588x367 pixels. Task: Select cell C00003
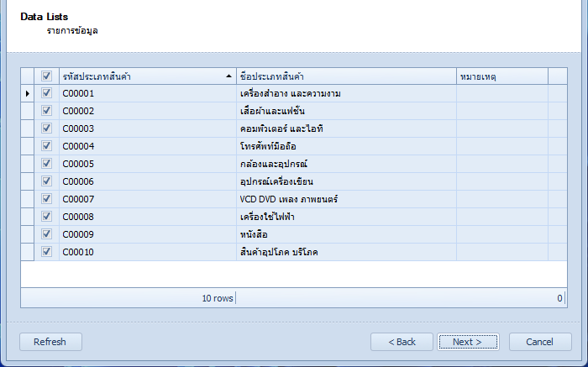[148, 128]
